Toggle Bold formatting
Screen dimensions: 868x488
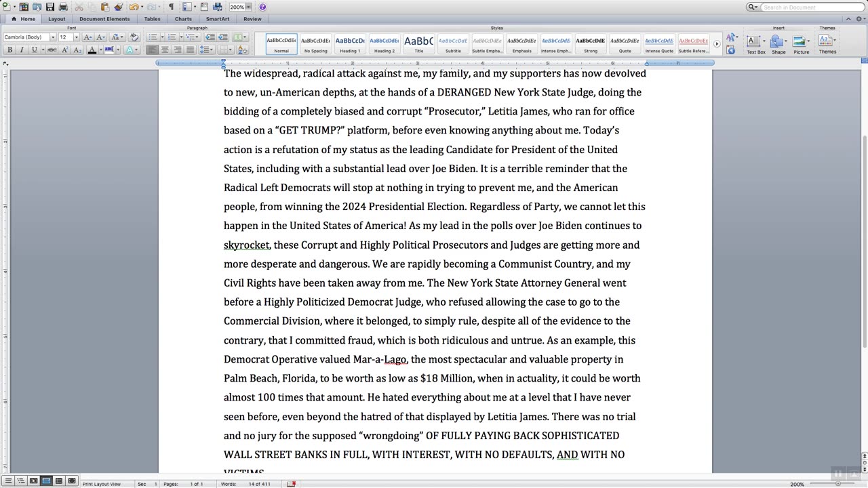(9, 50)
